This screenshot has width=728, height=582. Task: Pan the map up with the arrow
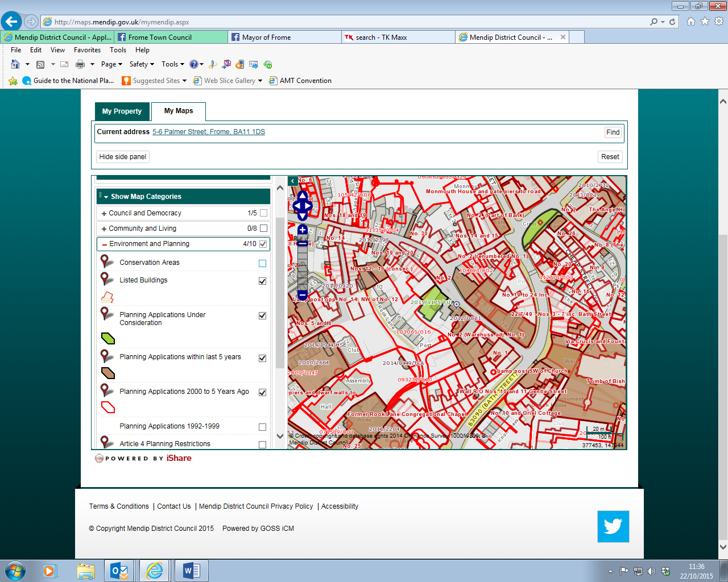pyautogui.click(x=303, y=194)
